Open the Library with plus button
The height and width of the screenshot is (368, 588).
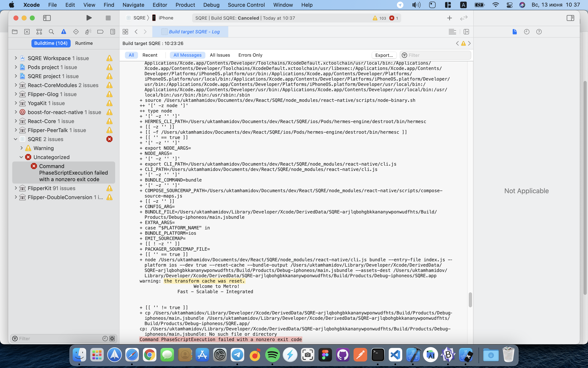pyautogui.click(x=450, y=18)
